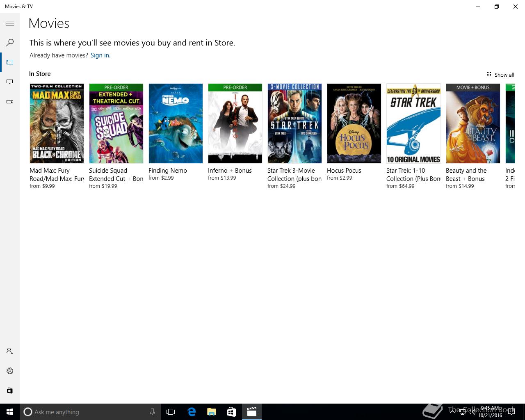Screen dimensions: 525x420
Task: Open Star Trek 10 Original Movies poster
Action: pos(413,123)
